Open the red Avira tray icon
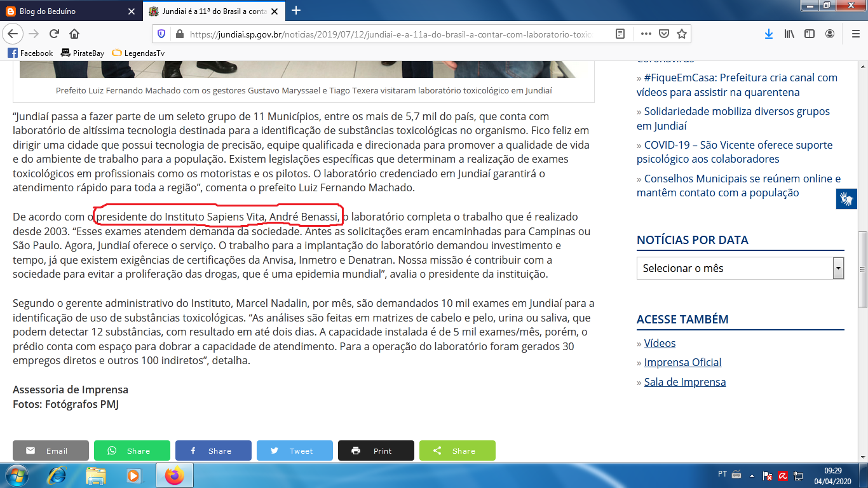 [783, 475]
